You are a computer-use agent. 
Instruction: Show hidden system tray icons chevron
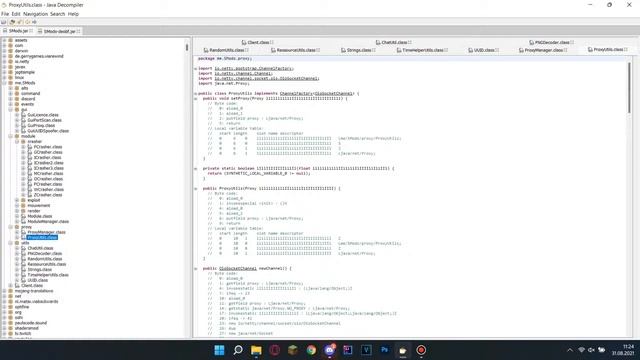pos(570,350)
